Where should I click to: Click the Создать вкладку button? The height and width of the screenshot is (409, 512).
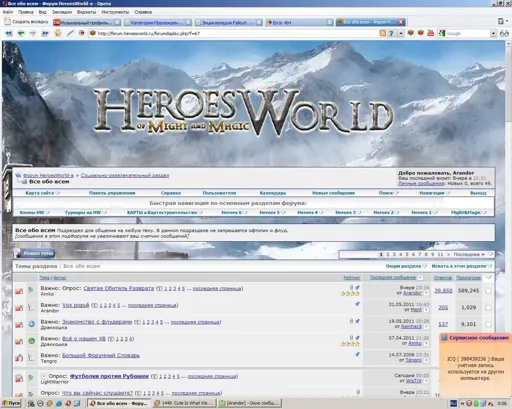pyautogui.click(x=26, y=22)
